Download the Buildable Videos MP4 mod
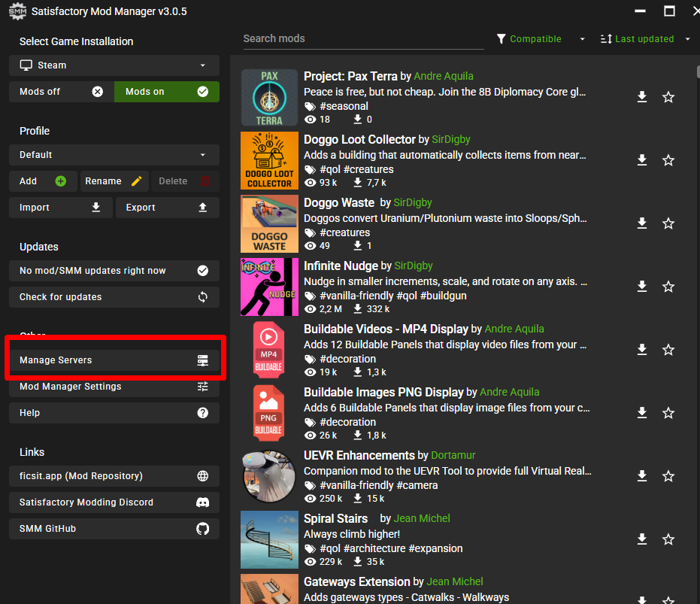700x604 pixels. [x=642, y=350]
